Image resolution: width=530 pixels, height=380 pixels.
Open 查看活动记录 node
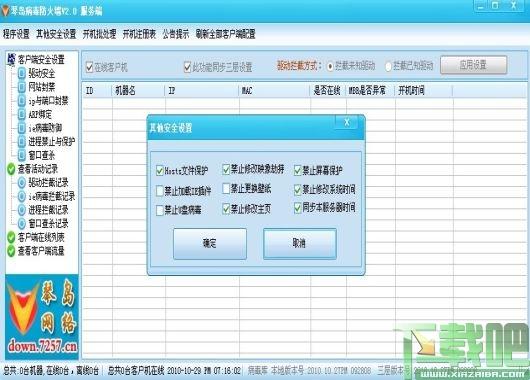[38, 169]
